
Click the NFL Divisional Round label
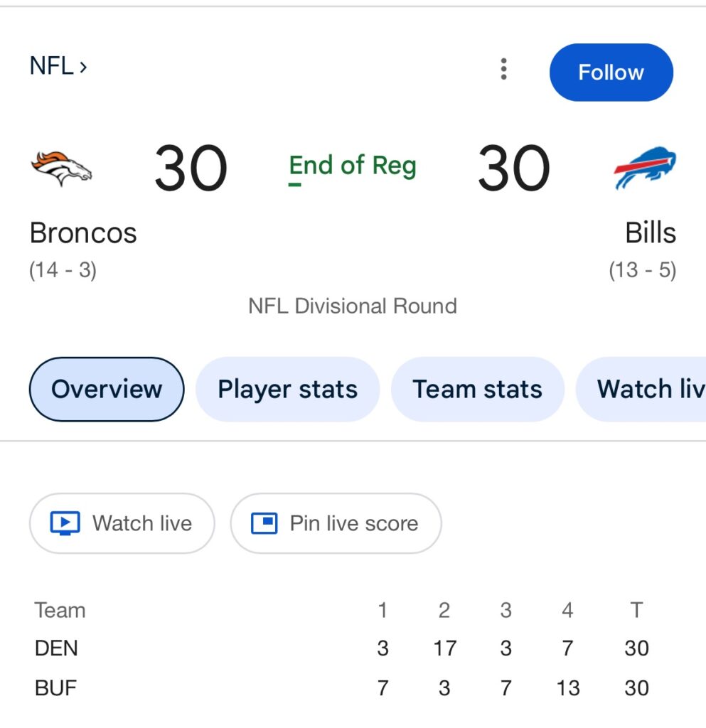coord(353,306)
